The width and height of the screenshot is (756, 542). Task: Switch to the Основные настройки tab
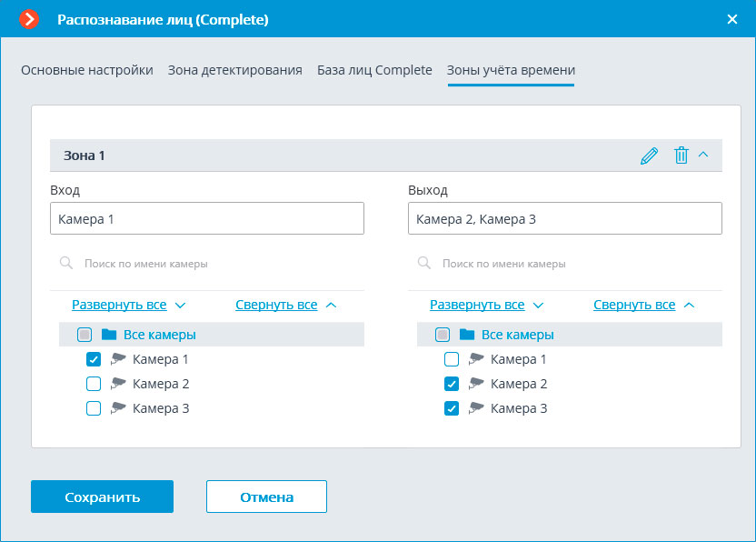pos(87,70)
